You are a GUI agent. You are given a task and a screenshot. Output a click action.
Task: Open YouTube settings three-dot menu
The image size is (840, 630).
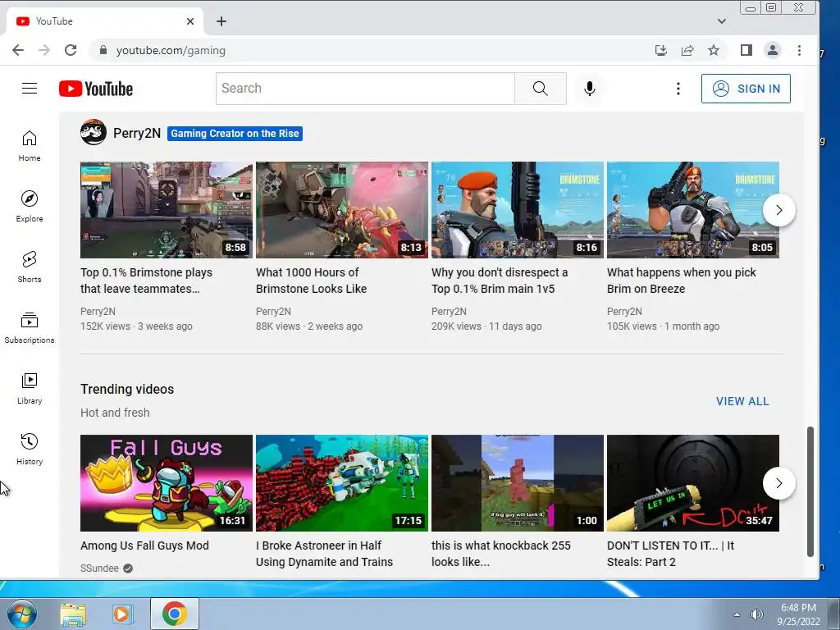678,89
